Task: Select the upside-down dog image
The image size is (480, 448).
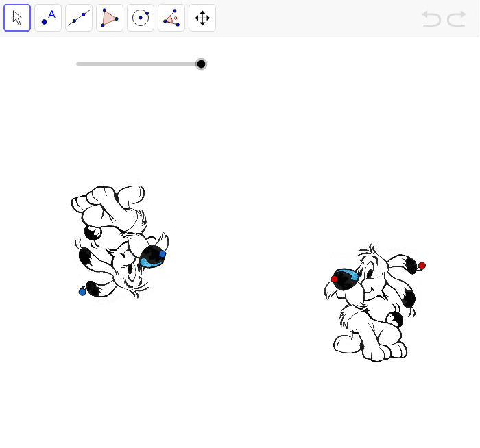Action: tap(120, 242)
